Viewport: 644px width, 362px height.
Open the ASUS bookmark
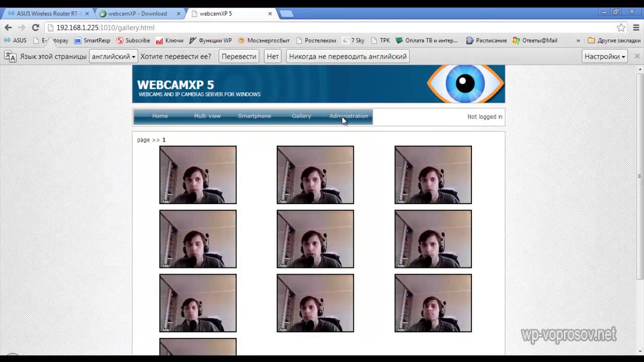click(x=15, y=40)
